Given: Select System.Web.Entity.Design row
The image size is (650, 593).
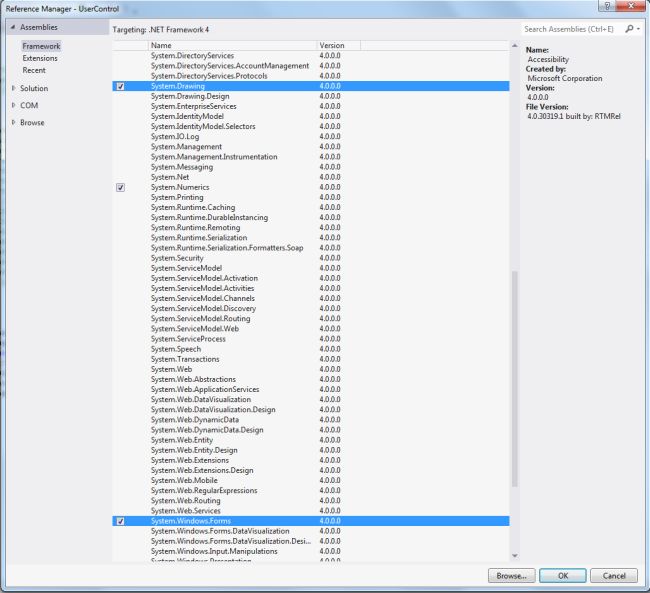Looking at the screenshot, I should [x=310, y=450].
